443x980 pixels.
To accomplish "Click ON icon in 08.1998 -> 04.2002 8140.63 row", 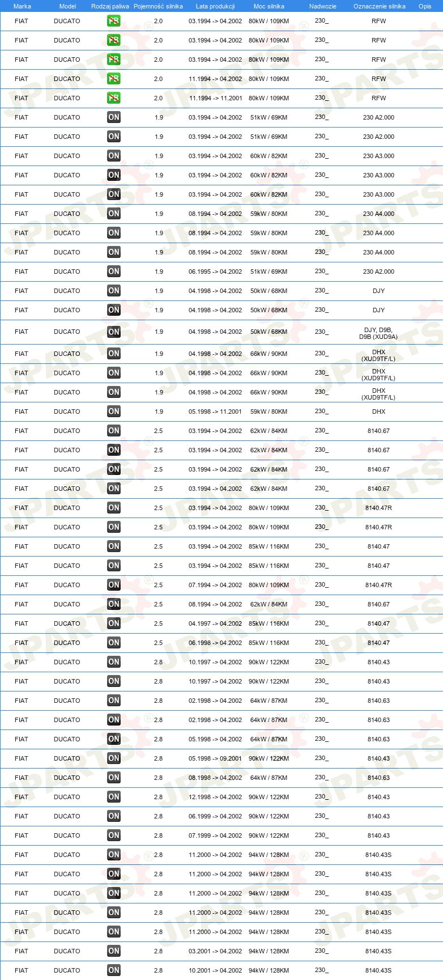I will tap(114, 778).
